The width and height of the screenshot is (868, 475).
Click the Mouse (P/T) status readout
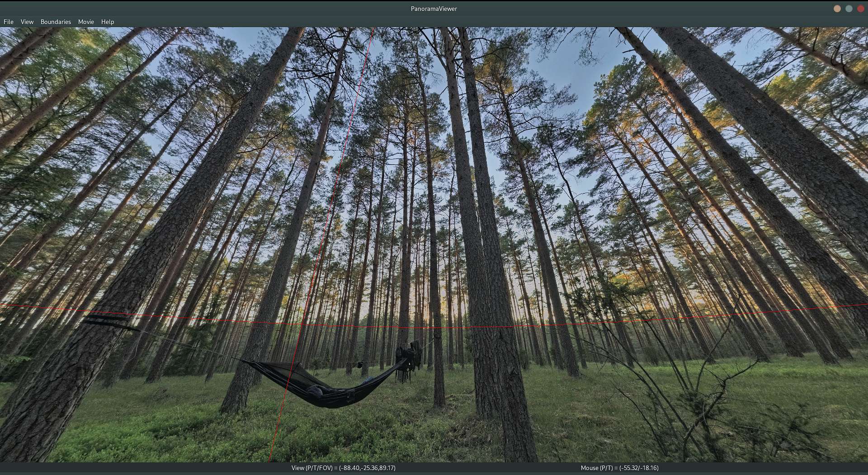(x=620, y=468)
